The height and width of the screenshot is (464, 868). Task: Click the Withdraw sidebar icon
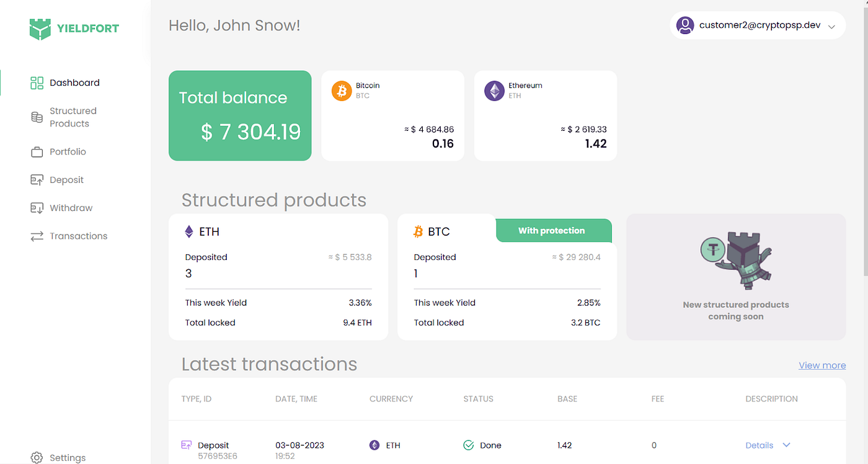[37, 208]
